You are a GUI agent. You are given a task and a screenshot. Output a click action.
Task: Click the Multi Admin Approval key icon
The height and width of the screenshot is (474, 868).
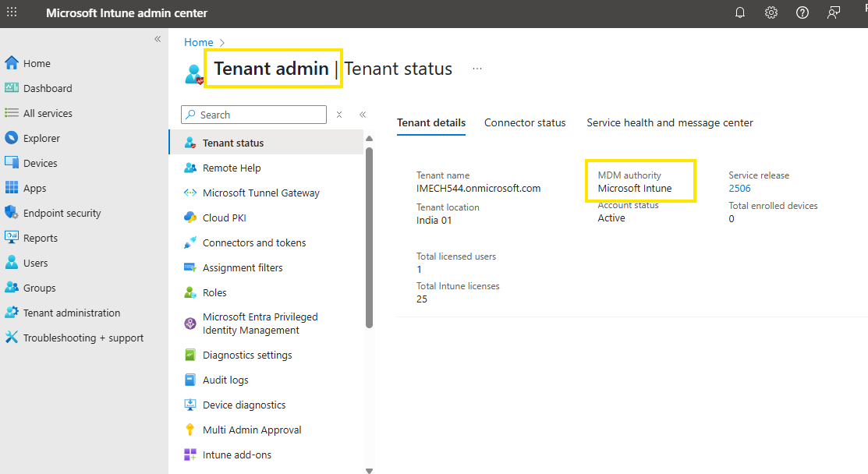(x=190, y=430)
